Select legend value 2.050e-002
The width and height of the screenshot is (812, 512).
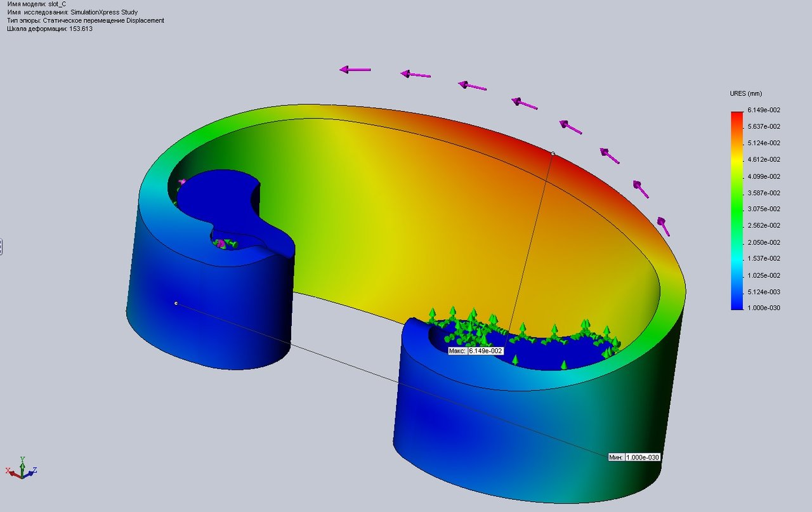tap(764, 242)
